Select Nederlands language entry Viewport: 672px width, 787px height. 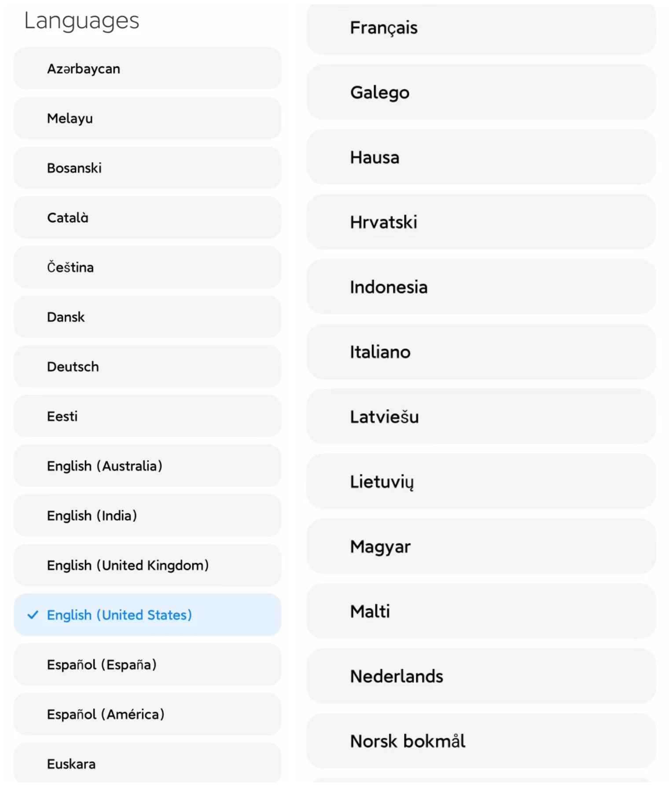481,676
